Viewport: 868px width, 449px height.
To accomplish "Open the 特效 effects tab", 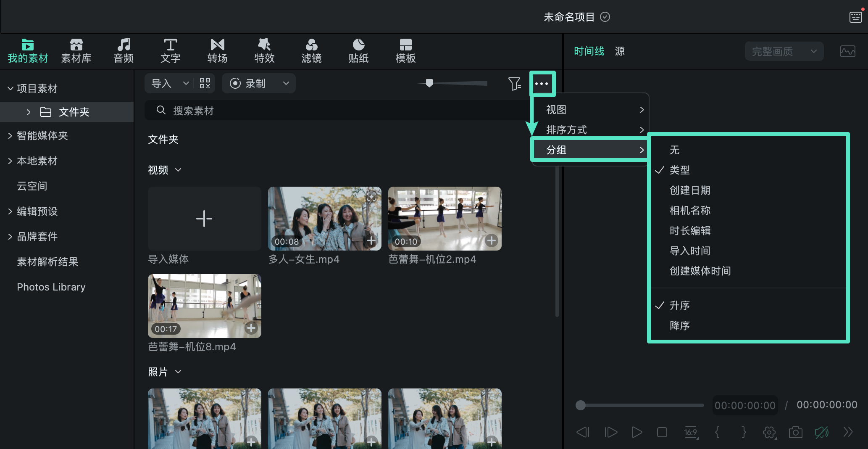I will (264, 51).
